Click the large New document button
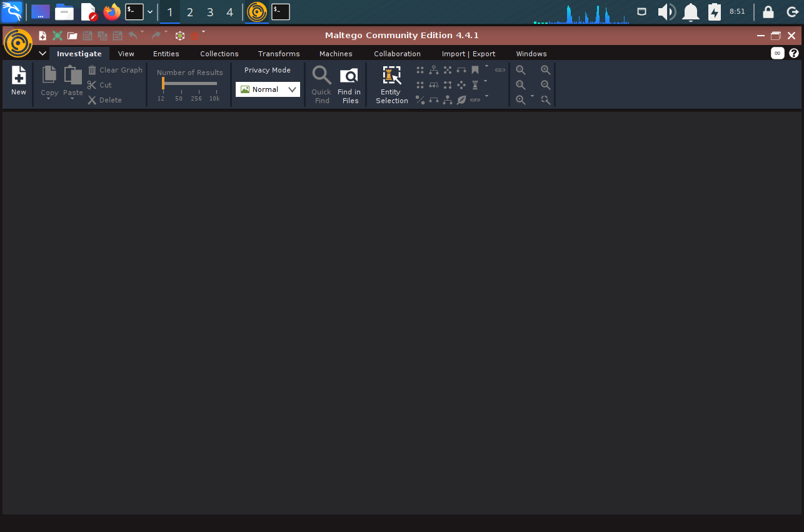 [19, 81]
